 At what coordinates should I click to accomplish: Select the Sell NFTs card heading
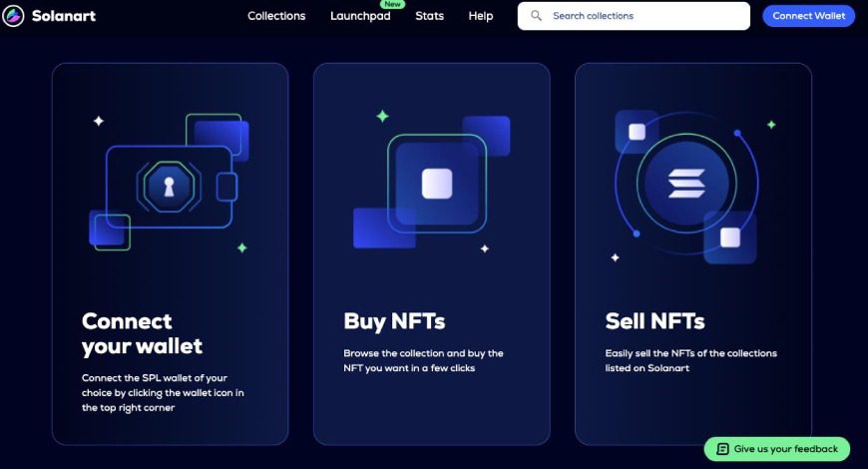pyautogui.click(x=654, y=321)
